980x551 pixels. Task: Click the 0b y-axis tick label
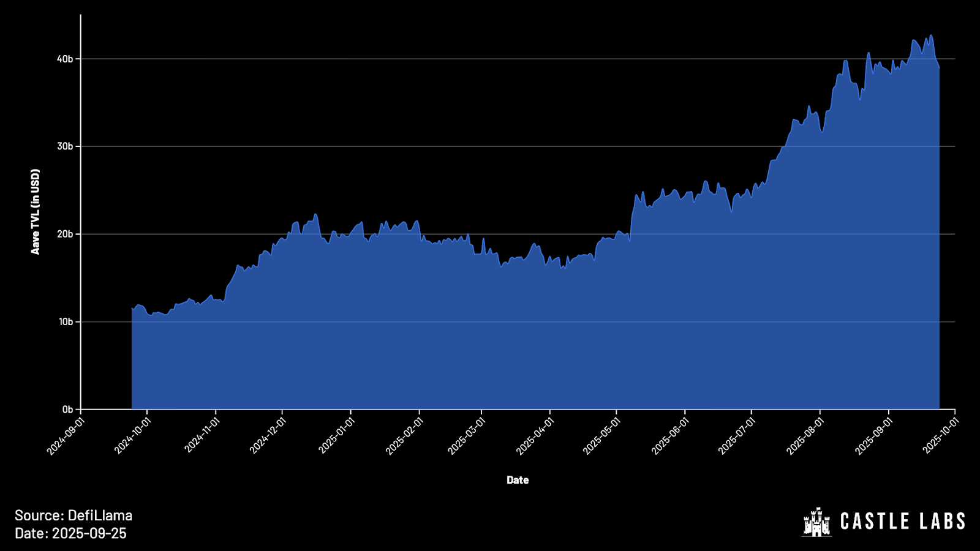point(67,410)
